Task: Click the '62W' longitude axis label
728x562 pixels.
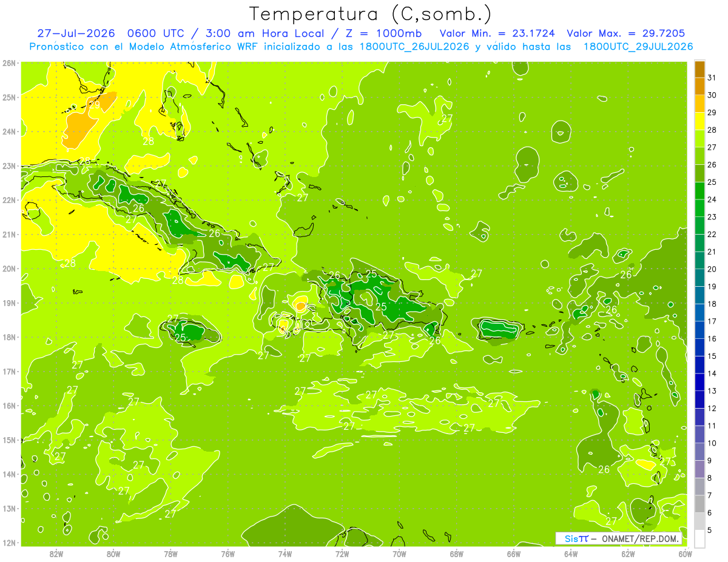Action: point(628,554)
